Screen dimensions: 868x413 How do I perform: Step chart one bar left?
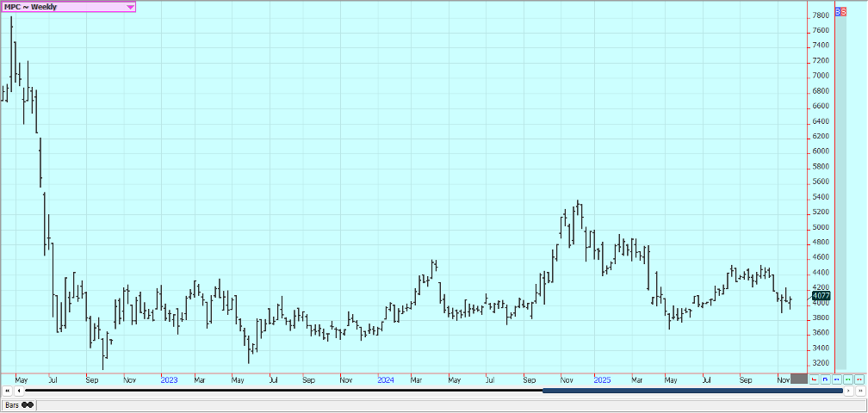pyautogui.click(x=19, y=391)
